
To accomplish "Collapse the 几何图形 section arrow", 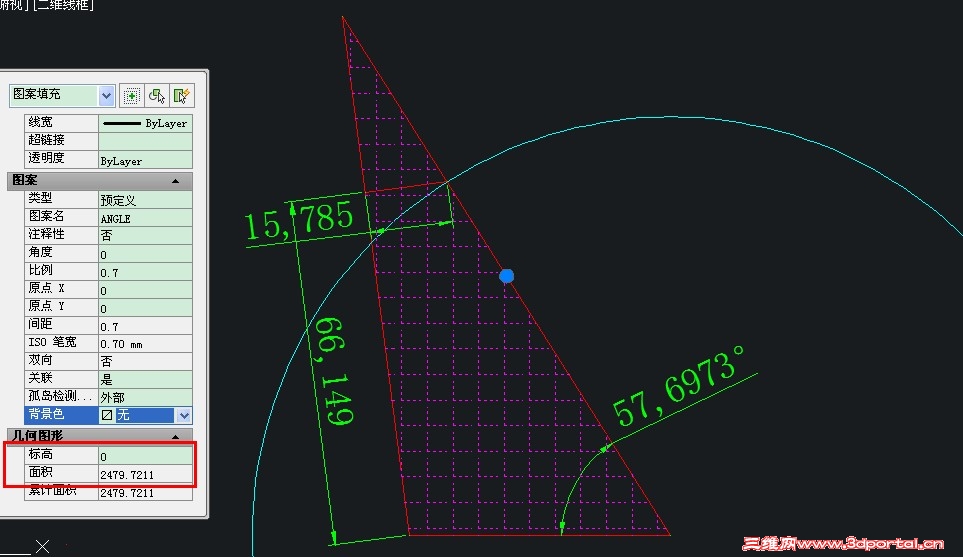I will pyautogui.click(x=176, y=436).
